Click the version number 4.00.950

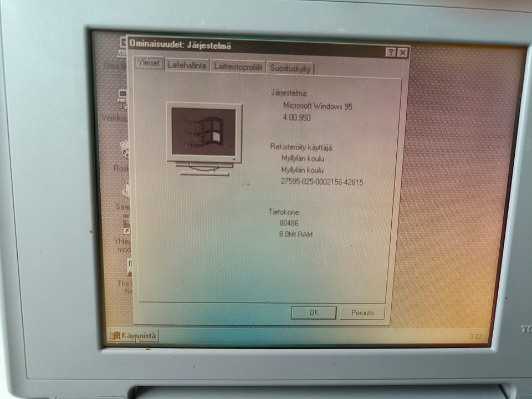point(297,117)
